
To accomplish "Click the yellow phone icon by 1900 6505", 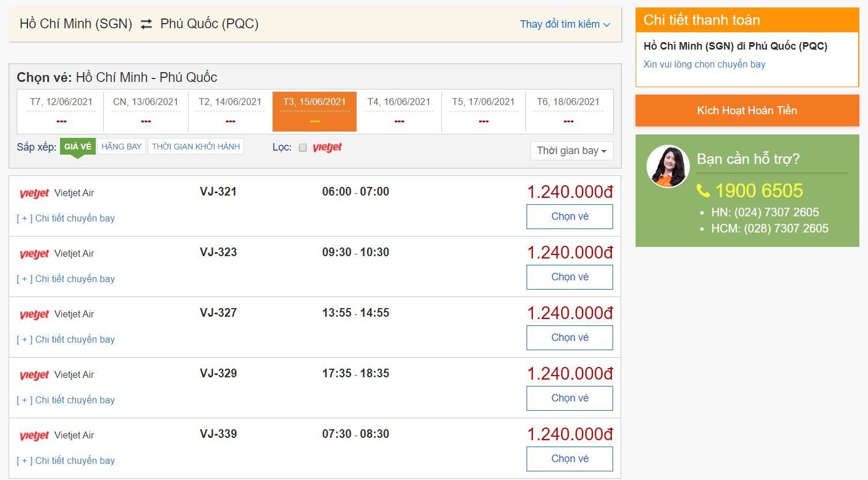I will click(703, 190).
